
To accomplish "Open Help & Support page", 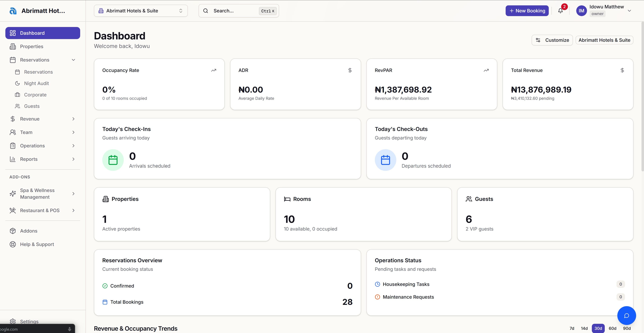I will [x=43, y=244].
